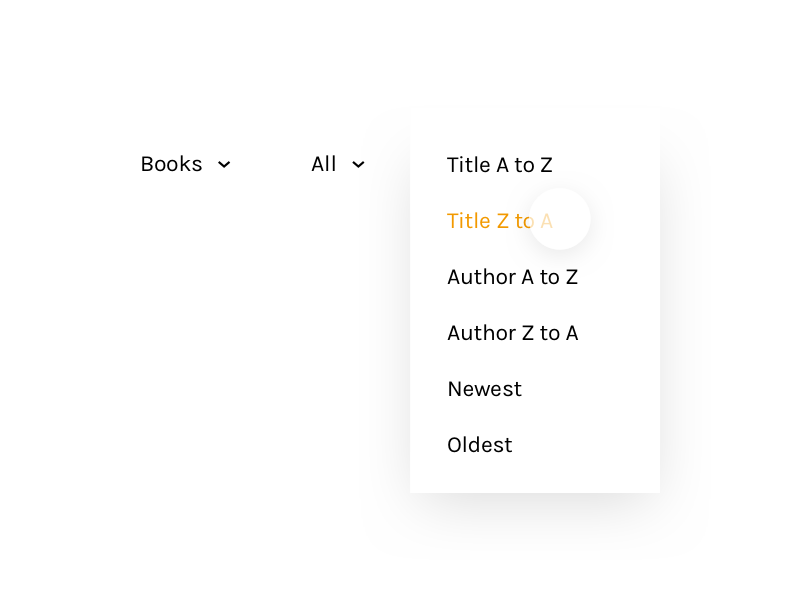Choose the last entry in the sort menu

[479, 445]
